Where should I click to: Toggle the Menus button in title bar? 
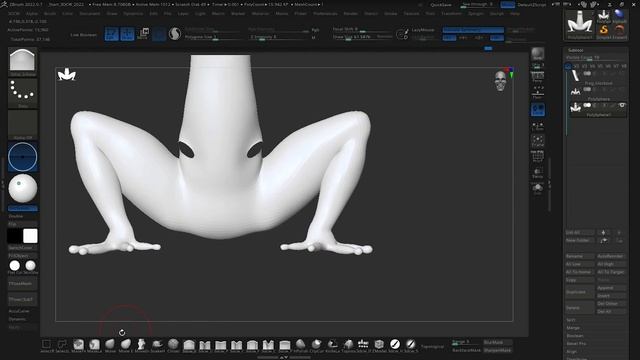(507, 4)
